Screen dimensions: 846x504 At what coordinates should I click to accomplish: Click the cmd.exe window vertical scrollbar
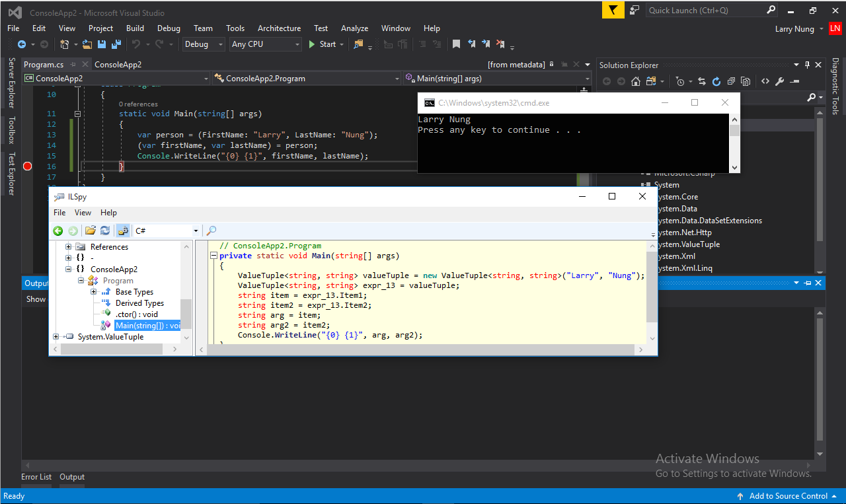click(734, 143)
